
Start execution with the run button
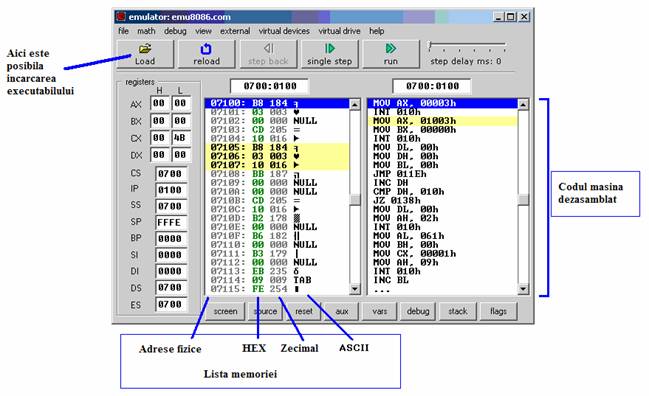(391, 54)
